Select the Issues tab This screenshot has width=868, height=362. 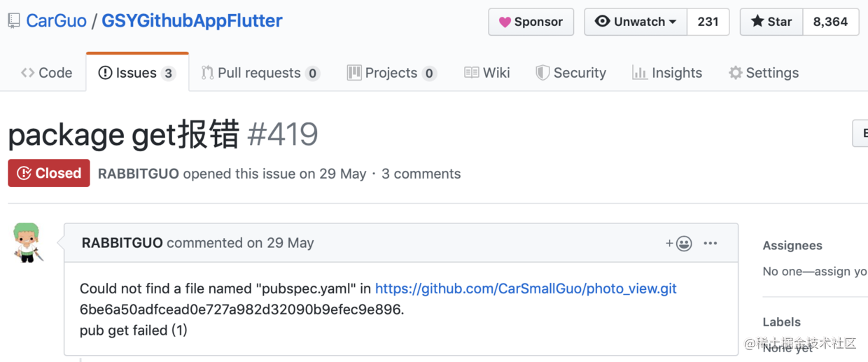[x=137, y=73]
